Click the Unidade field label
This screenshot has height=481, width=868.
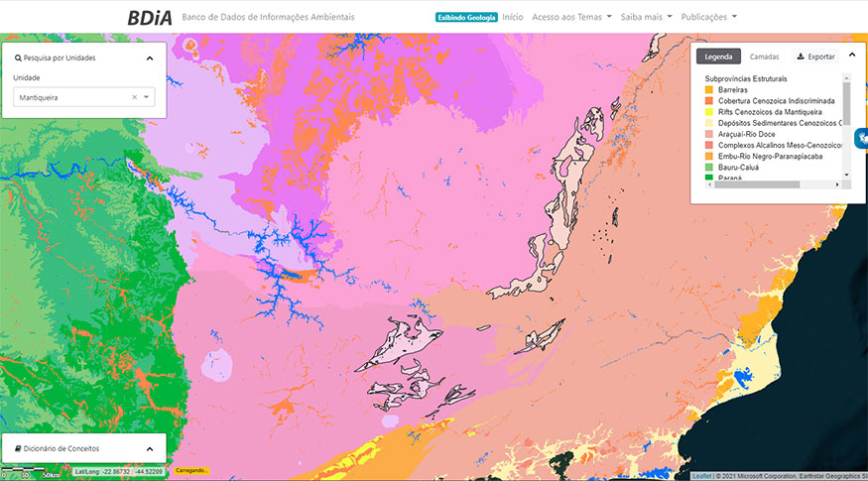click(27, 78)
